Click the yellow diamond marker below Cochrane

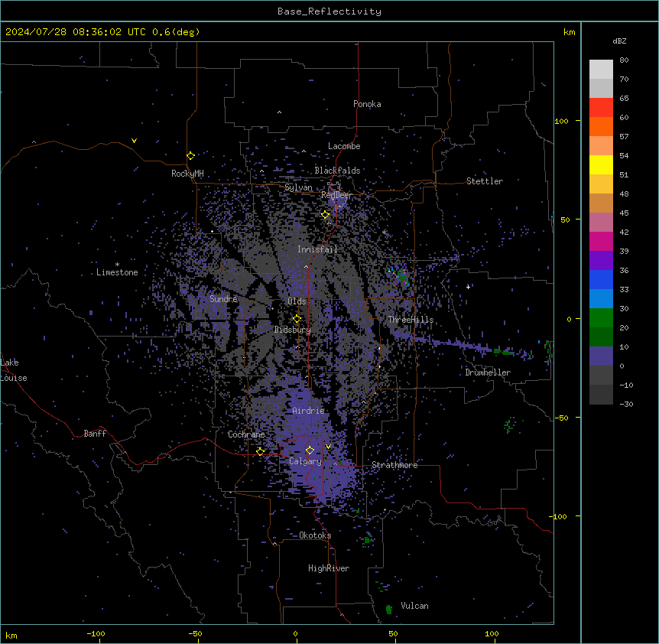(260, 451)
